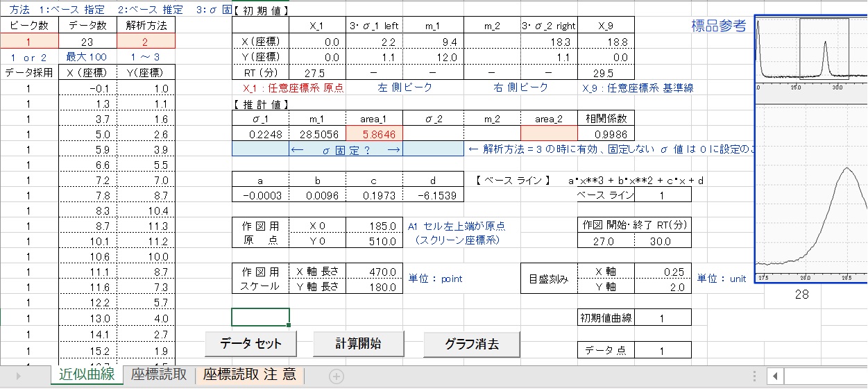Select the データ数 cell showing 23
The height and width of the screenshot is (389, 868).
coord(88,41)
